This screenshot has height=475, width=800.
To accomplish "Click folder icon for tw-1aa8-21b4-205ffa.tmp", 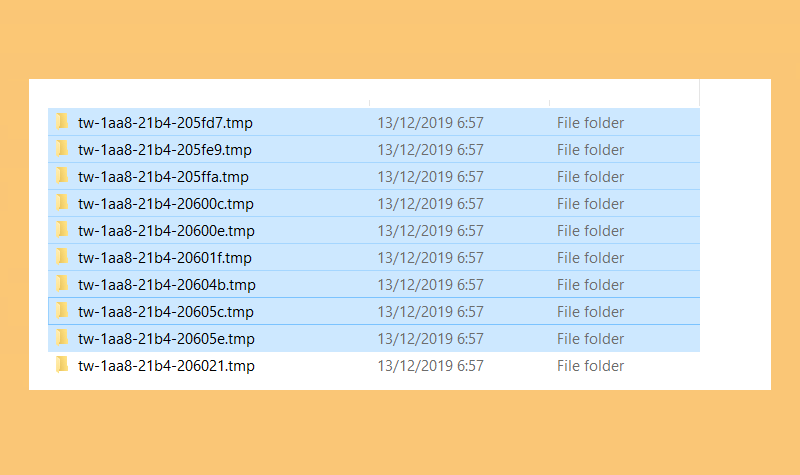I will 62,176.
